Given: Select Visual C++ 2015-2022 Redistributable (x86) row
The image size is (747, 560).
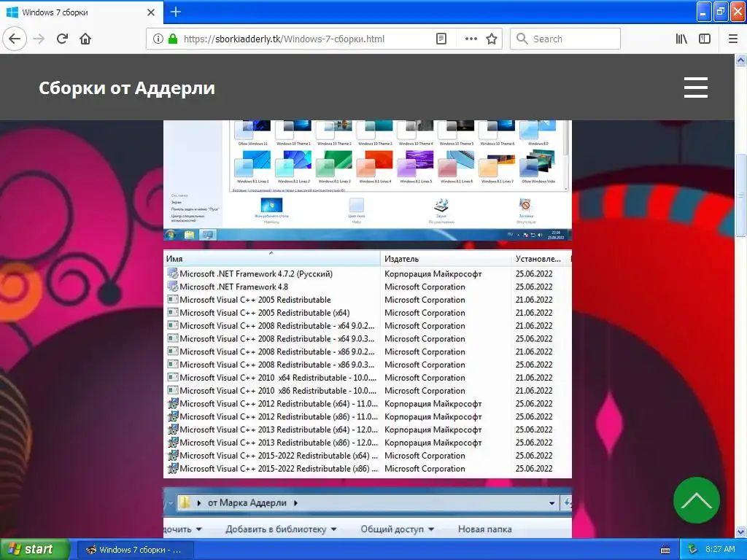Looking at the screenshot, I should pos(368,469).
